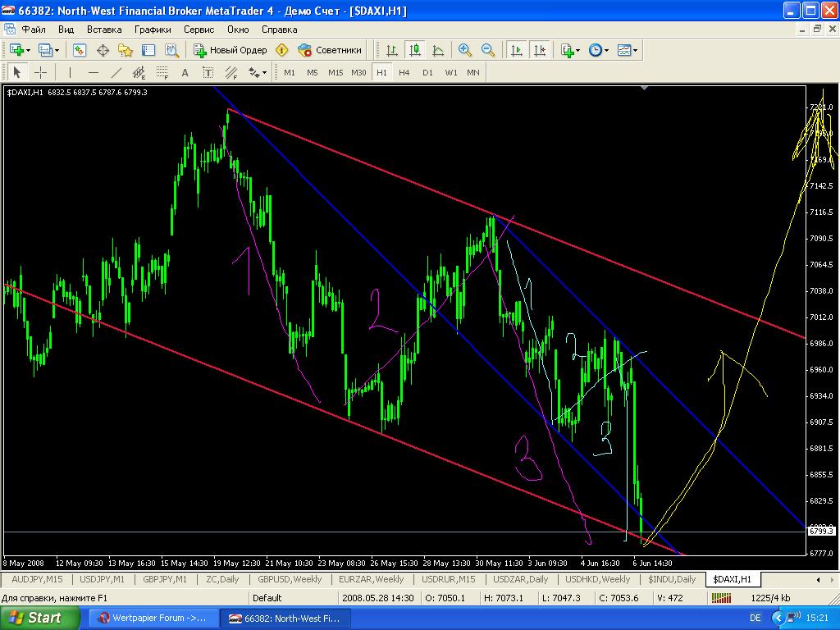Toggle chart auto scroll
The image size is (840, 630).
[517, 50]
